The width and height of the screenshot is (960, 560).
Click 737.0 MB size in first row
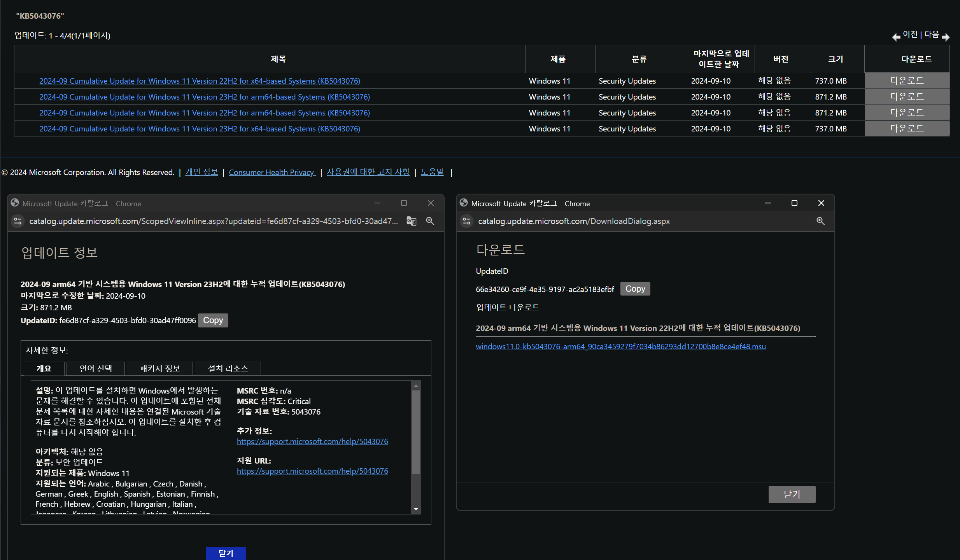[x=831, y=81]
